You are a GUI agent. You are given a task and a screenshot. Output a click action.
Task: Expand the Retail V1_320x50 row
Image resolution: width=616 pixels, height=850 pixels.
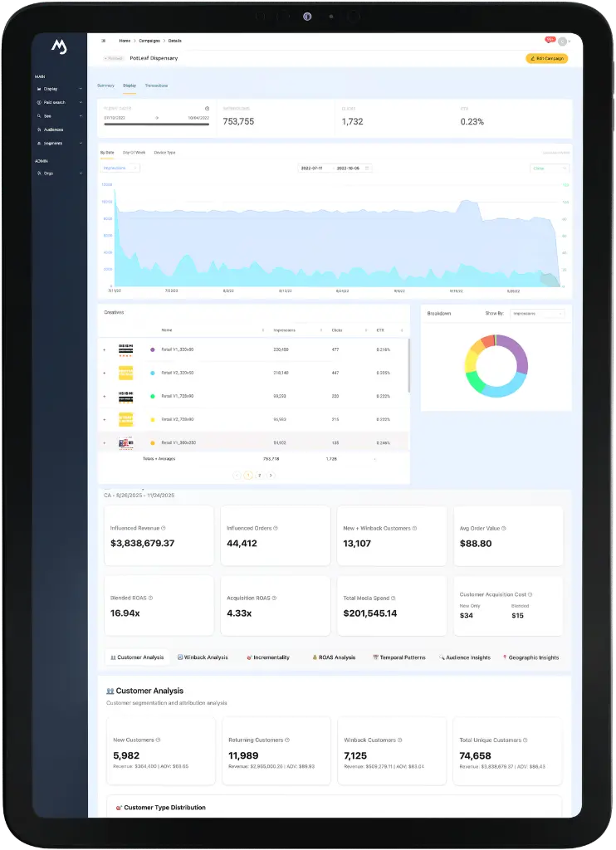pyautogui.click(x=105, y=350)
